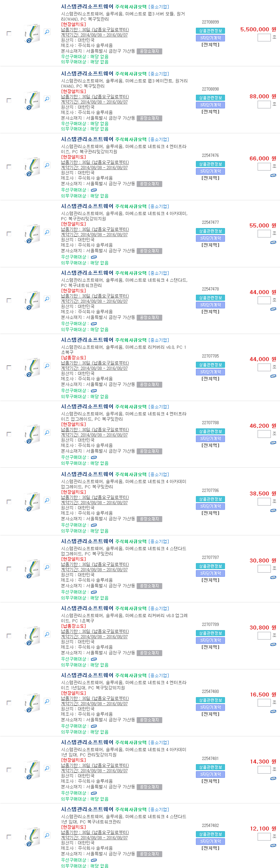Click quantity input field under 55,000 원
This screenshot has width=280, height=868.
click(264, 234)
